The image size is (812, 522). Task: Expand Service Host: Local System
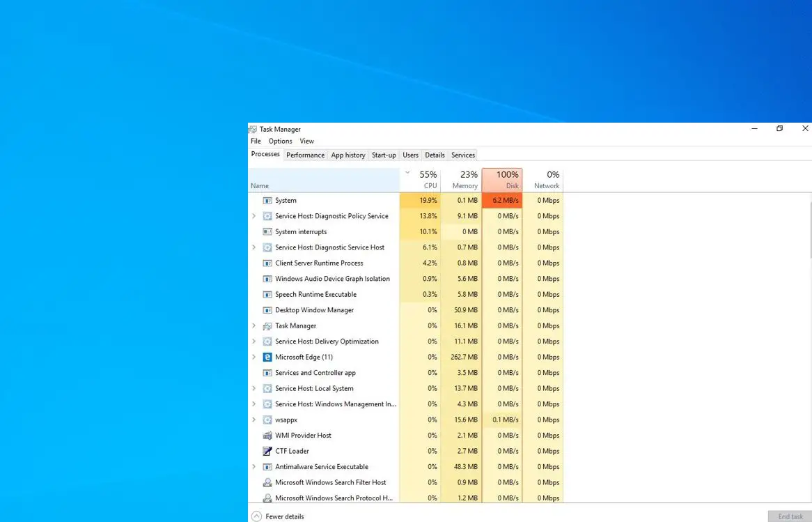253,388
